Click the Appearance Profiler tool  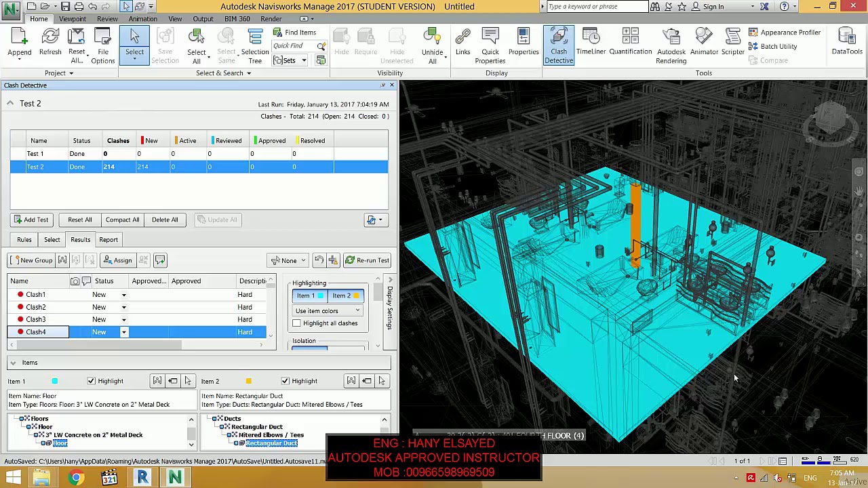tap(784, 33)
